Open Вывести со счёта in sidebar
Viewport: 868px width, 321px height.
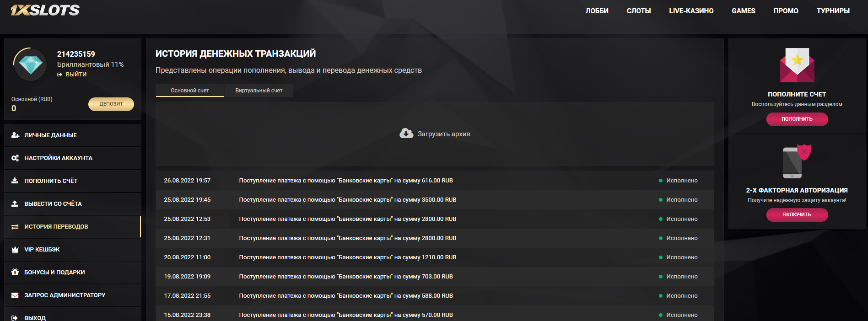[x=73, y=204]
